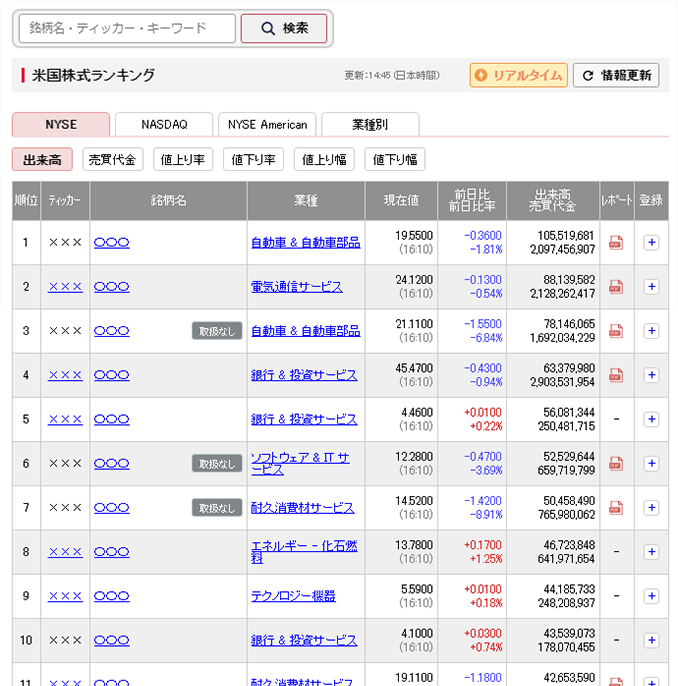This screenshot has height=686, width=678.
Task: Click the PDF report icon in row 7
Action: [616, 507]
